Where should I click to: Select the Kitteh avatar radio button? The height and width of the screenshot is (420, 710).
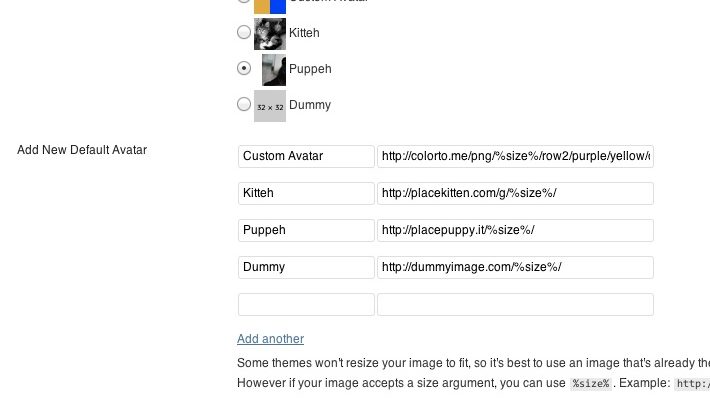(x=244, y=33)
